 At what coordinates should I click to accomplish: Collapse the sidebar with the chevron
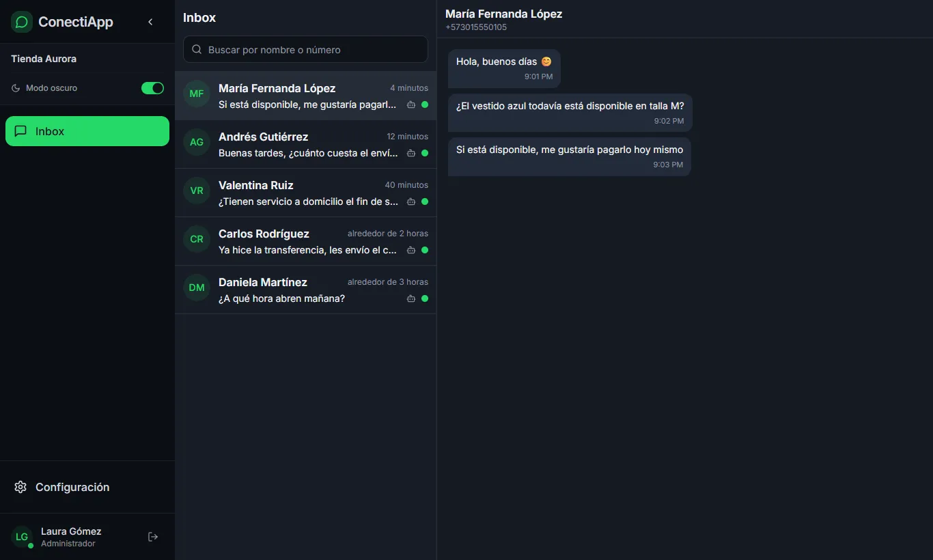click(150, 22)
